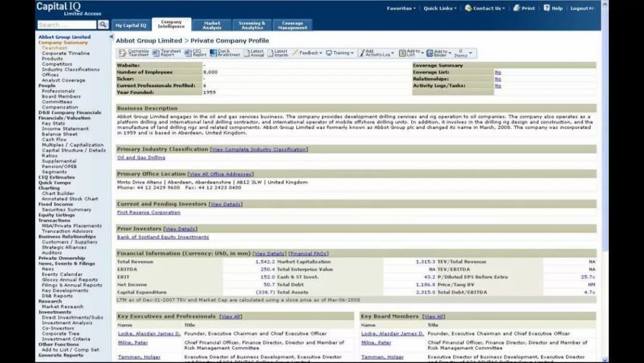Open the Add to List dropdown
This screenshot has width=644, height=363.
pos(411,53)
